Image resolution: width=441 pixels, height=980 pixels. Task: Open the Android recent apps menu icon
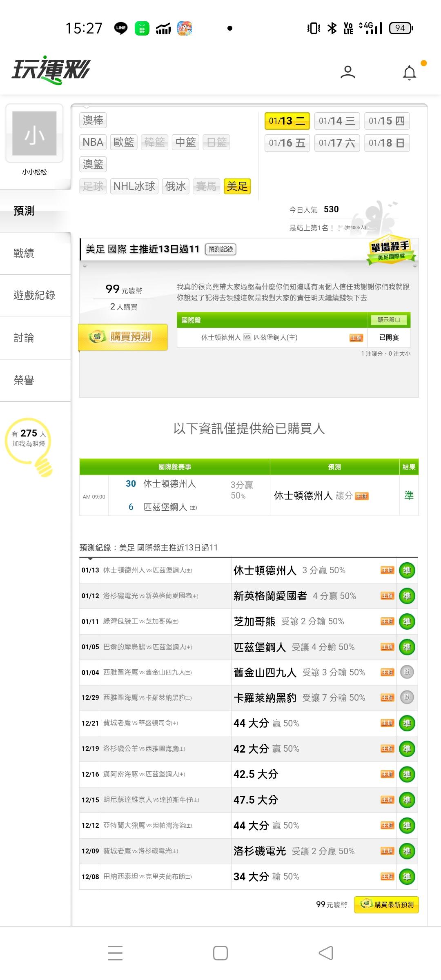pos(115,953)
